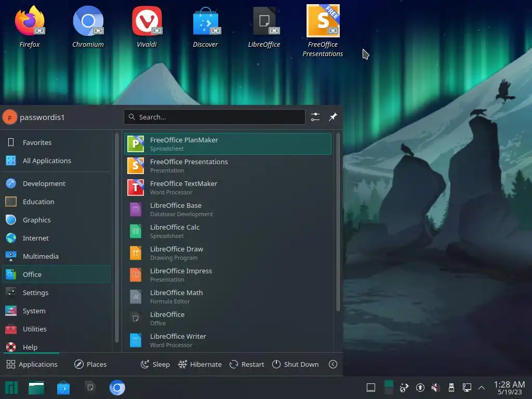Switch to the Places tab

[90, 364]
